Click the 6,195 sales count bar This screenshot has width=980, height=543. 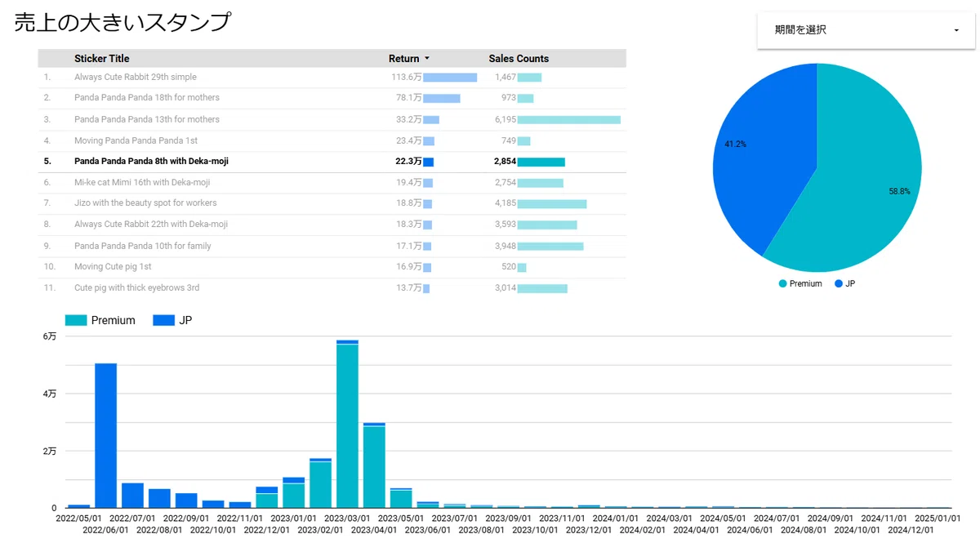pyautogui.click(x=568, y=120)
